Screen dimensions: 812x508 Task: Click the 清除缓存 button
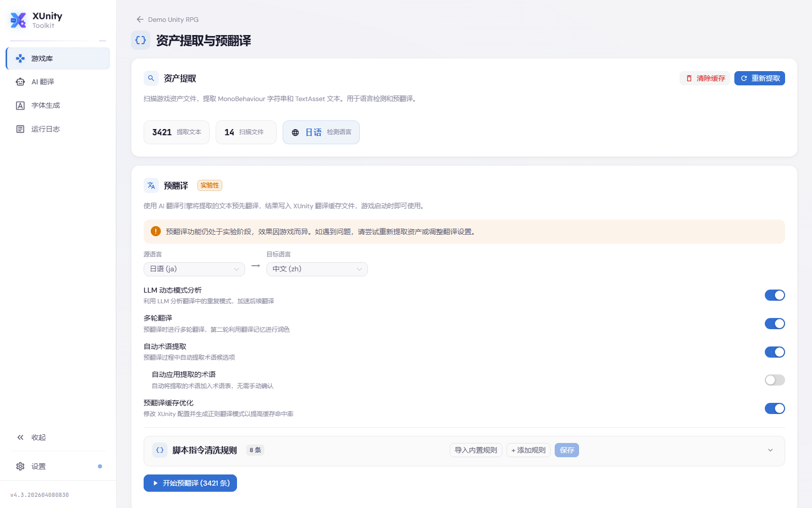tap(705, 78)
